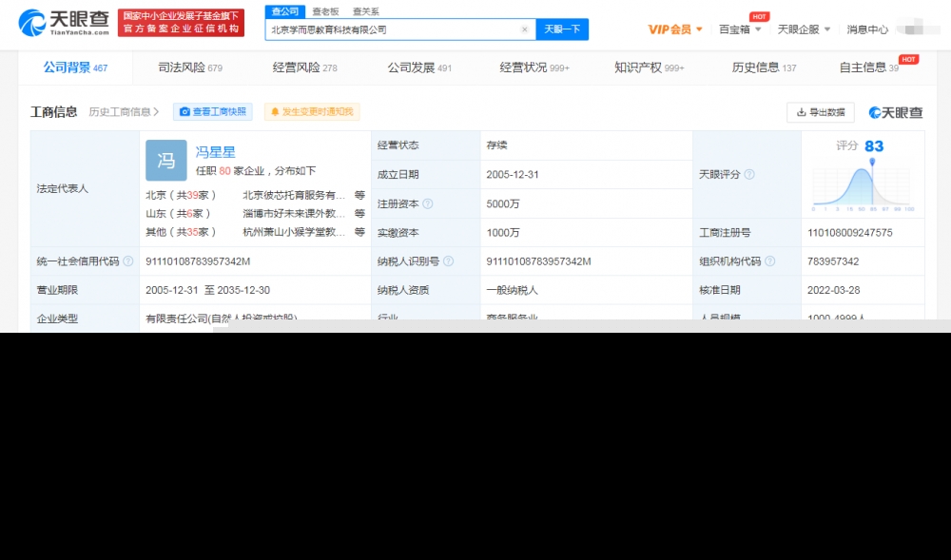This screenshot has height=560, width=951.
Task: Click help icon beside 注册资本
Action: [x=428, y=203]
